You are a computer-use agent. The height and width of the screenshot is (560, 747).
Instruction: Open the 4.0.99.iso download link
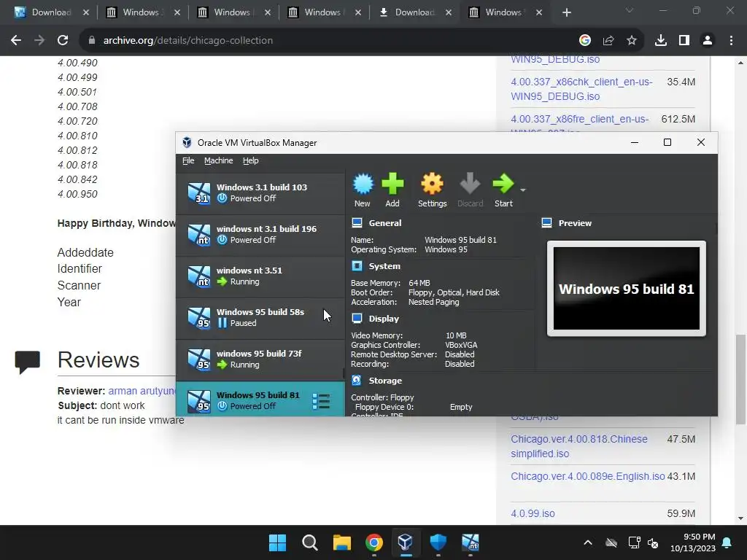pyautogui.click(x=533, y=513)
